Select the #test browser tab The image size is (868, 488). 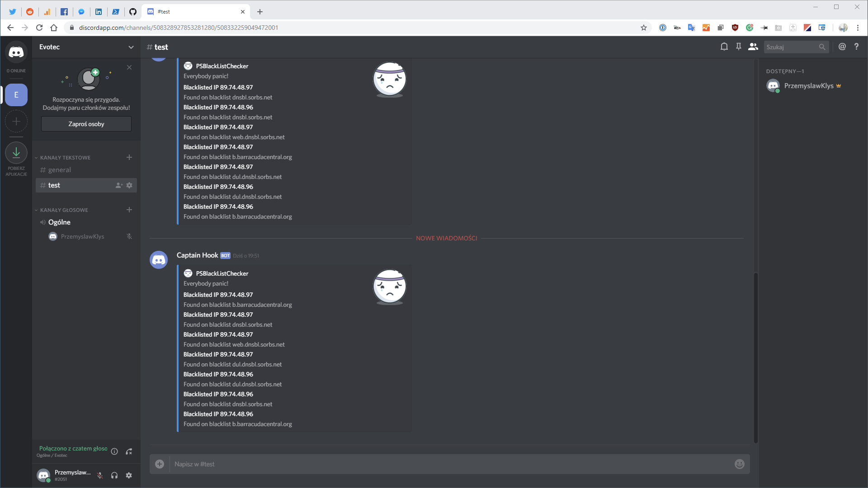tap(194, 12)
